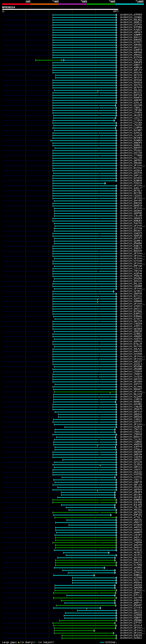Select hit label UniRef100_P17959
Image resolution: width=146 pixels, height=644 pixels.
[131, 565]
